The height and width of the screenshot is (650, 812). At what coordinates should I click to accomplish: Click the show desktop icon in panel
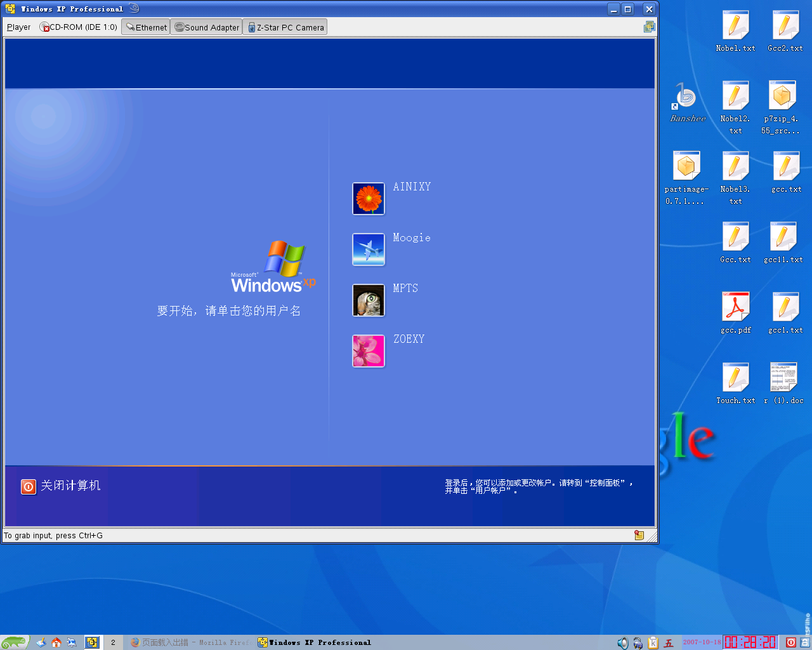click(x=41, y=642)
